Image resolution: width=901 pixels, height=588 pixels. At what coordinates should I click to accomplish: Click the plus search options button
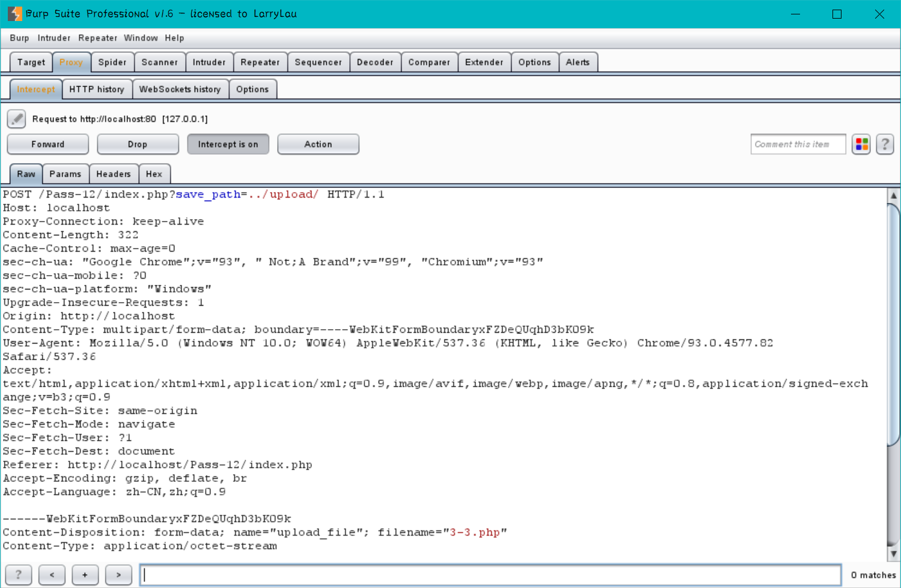tap(85, 575)
